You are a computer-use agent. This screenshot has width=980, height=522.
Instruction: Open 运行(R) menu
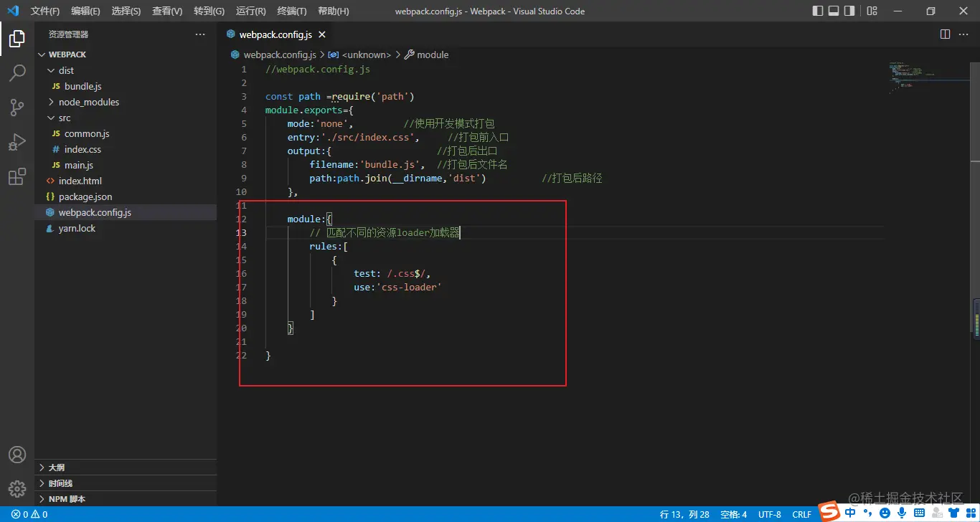pyautogui.click(x=250, y=11)
